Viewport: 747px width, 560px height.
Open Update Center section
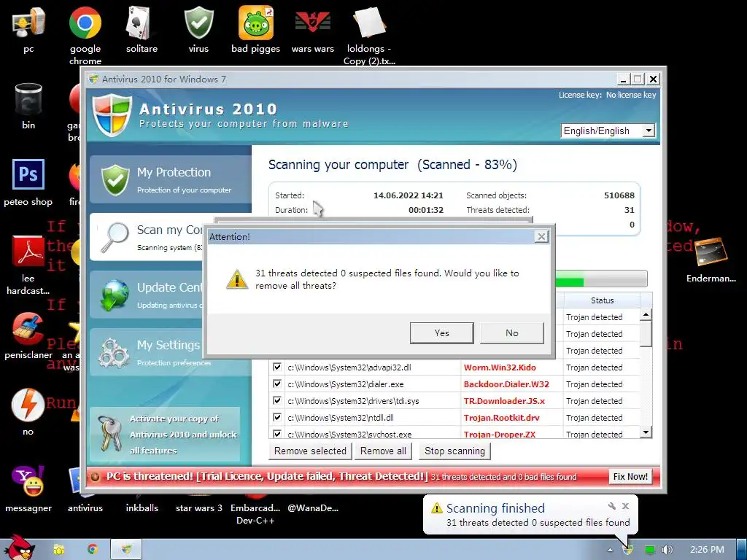[x=147, y=295]
